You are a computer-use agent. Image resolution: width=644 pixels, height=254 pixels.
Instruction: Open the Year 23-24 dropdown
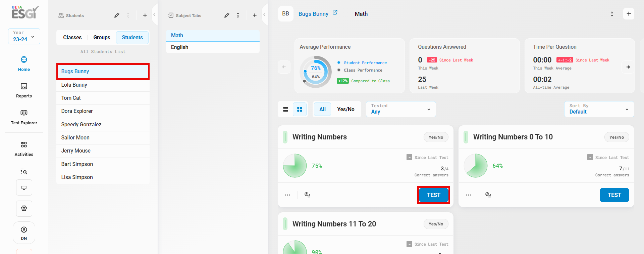click(x=24, y=36)
